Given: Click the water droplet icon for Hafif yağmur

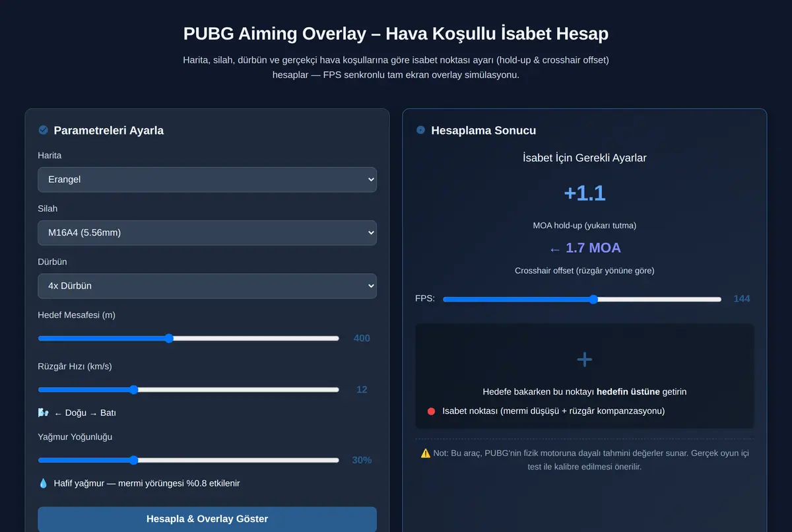Looking at the screenshot, I should pos(44,483).
